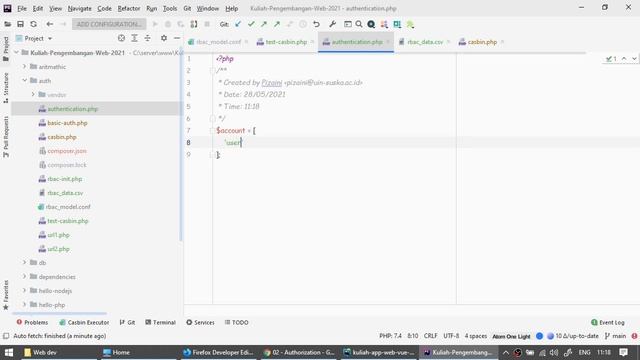Click the Search Everywhere magnifier icon
640x360 pixels.
(359, 24)
